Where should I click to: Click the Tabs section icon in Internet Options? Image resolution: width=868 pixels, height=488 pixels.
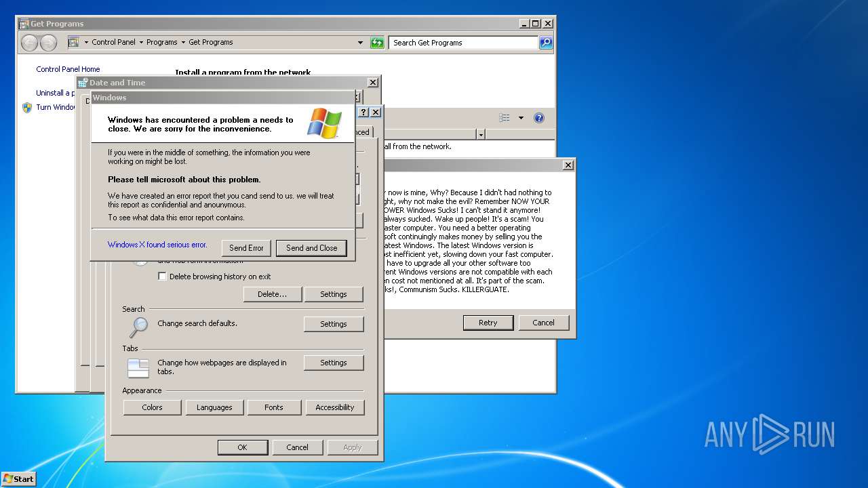(x=138, y=368)
